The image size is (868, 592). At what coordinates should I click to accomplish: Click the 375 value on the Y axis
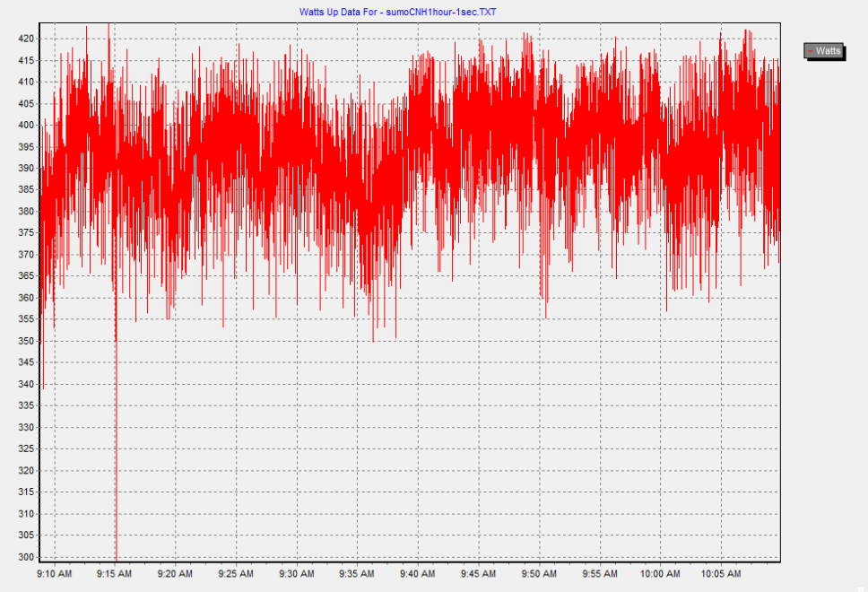[26, 233]
